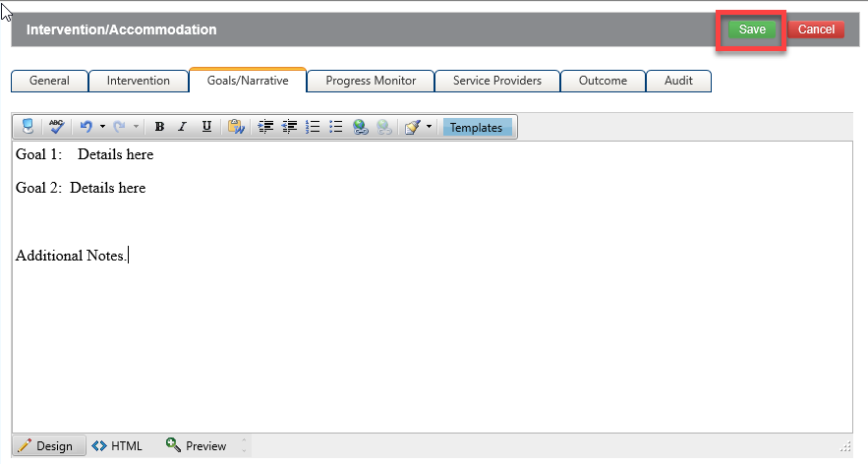868x464 pixels.
Task: Undo the last edit
Action: coord(86,127)
